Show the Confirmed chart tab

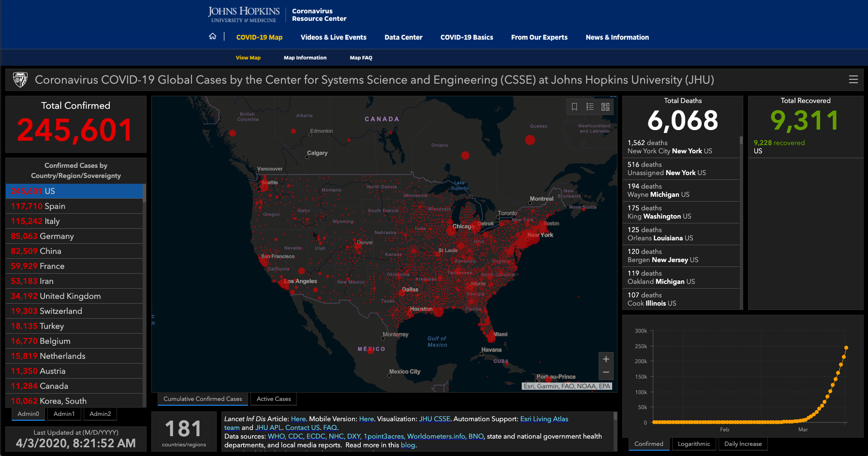tap(649, 444)
